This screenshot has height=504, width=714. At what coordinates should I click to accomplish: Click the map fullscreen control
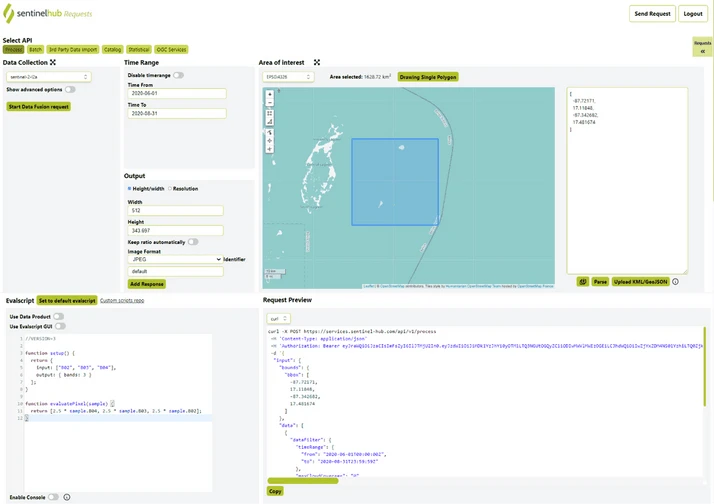coord(270,113)
